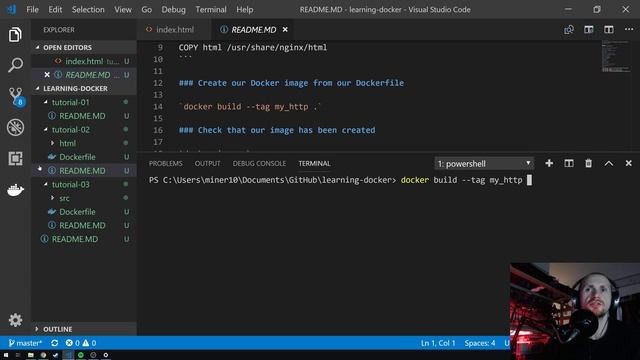
Task: Synchronize changes via status bar sync icon
Action: point(54,343)
